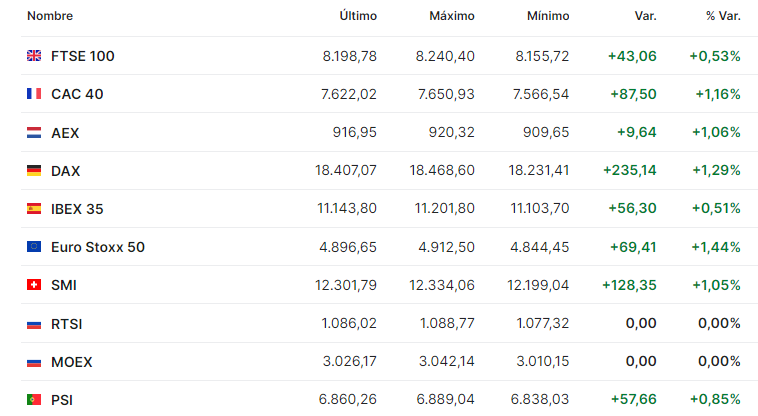Viewport: 758px width, 416px height.
Task: Click the Portuguese flag icon beside PSI
Action: [34, 400]
